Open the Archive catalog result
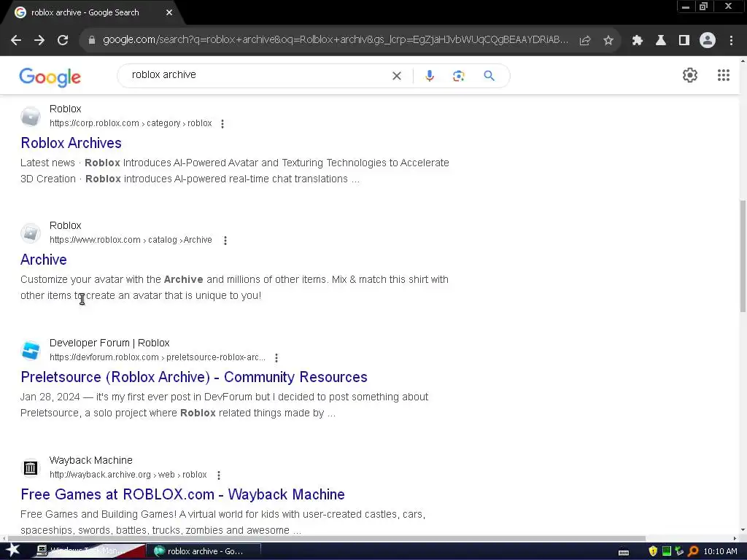Screen dimensions: 747x560 coord(43,260)
